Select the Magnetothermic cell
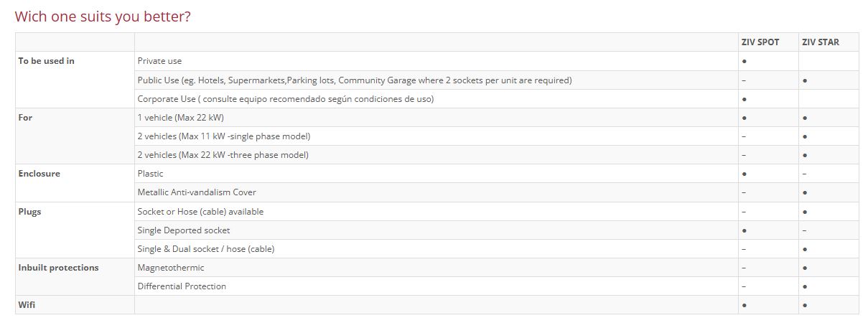868x323 pixels. point(170,268)
